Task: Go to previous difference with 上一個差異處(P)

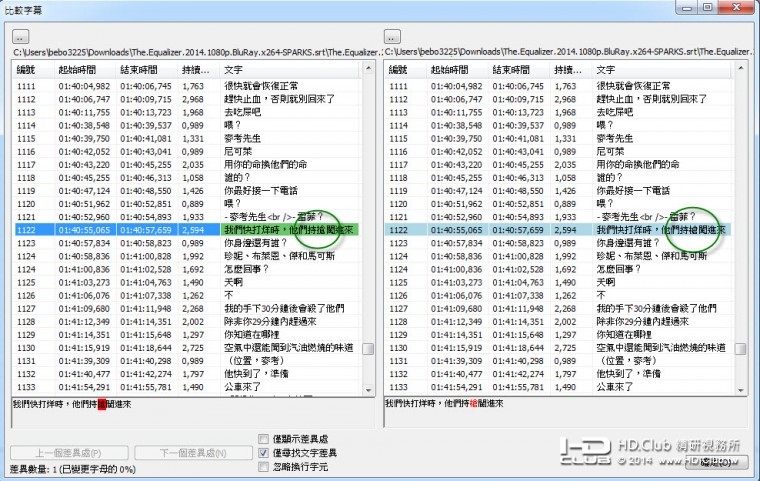Action: coord(69,453)
